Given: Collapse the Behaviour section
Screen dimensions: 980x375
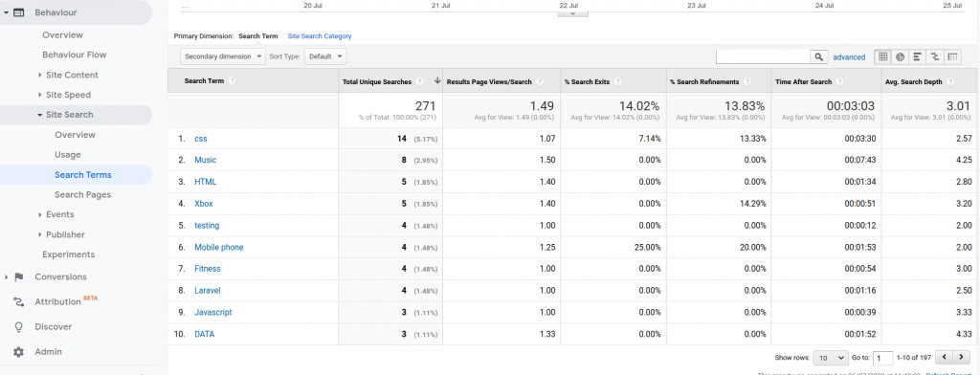Looking at the screenshot, I should (6, 12).
